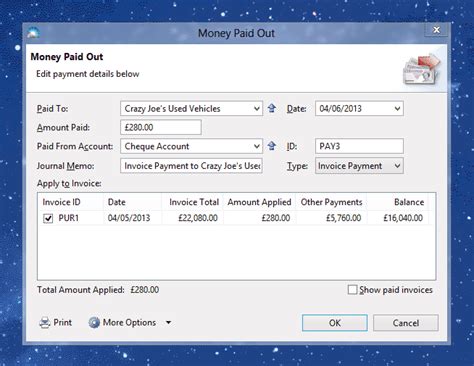Screen dimensions: 474x366
Task: Open the Type dropdown
Action: click(397, 166)
